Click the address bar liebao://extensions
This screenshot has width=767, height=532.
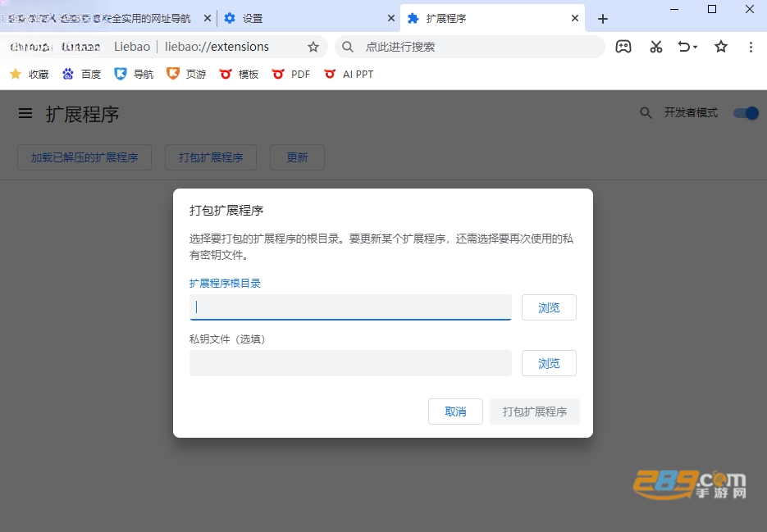click(217, 47)
